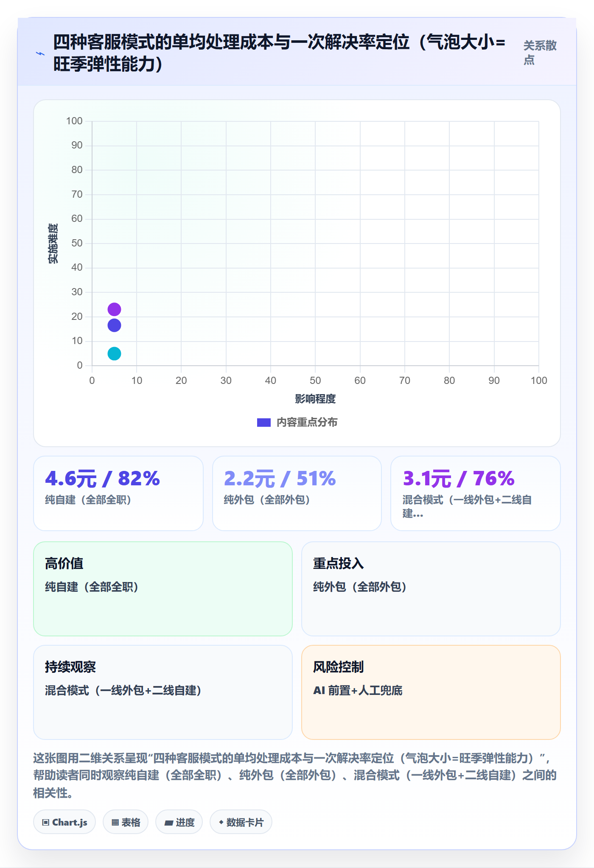Image resolution: width=594 pixels, height=868 pixels.
Task: Click the bar icon in 进度 chip
Action: click(x=168, y=823)
